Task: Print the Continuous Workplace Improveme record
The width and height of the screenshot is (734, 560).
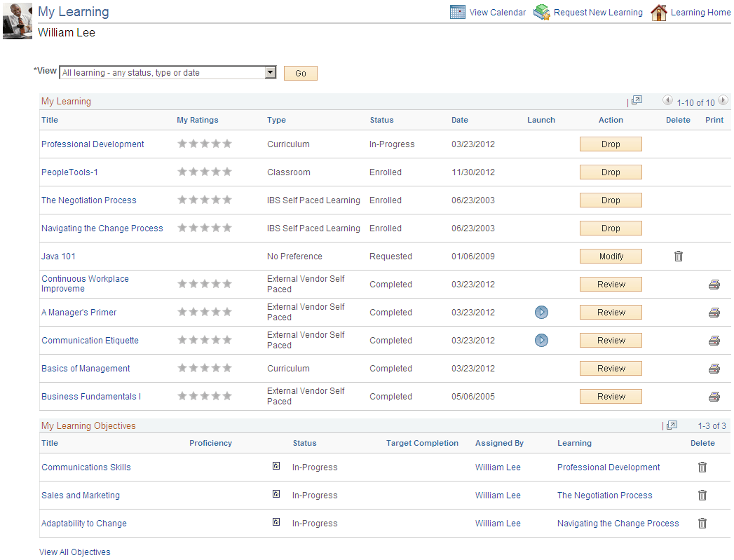Action: (x=714, y=284)
